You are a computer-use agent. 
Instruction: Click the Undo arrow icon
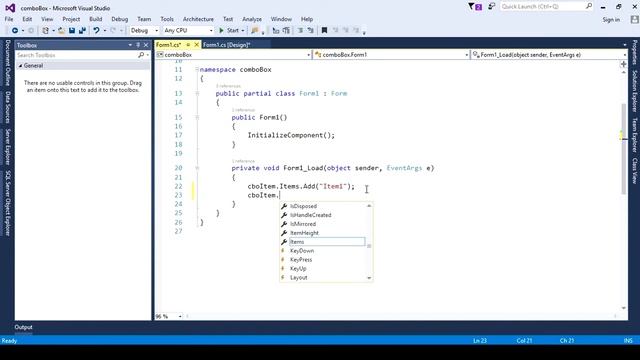pos(96,30)
